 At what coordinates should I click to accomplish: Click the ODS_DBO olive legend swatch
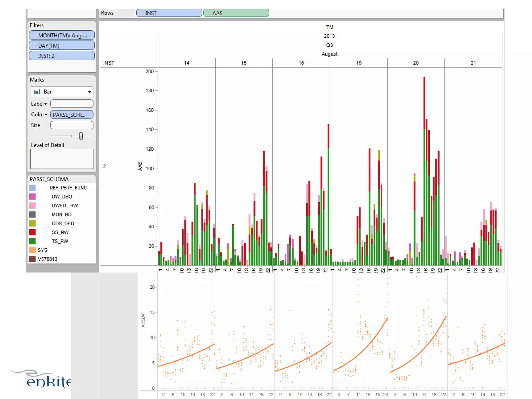pyautogui.click(x=32, y=223)
